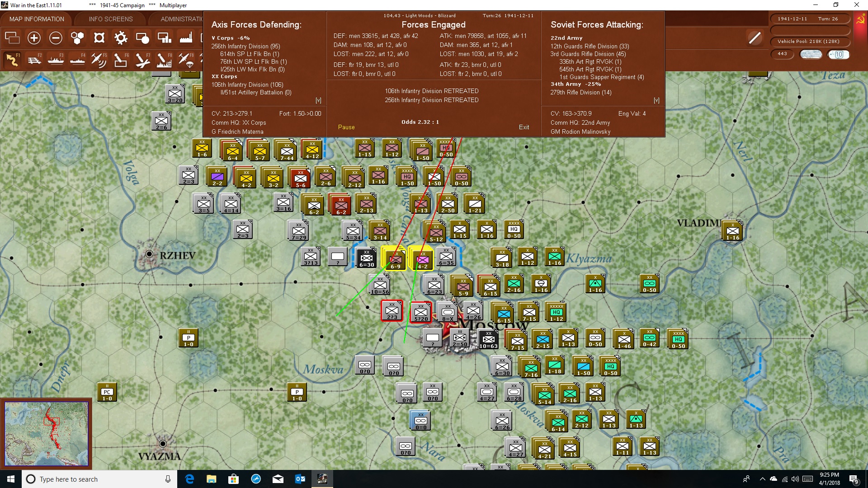Select bomb unit F6 icon

click(121, 60)
